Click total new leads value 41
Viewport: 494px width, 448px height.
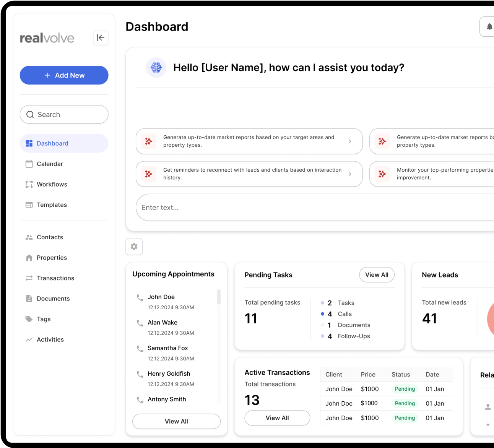[x=429, y=318]
